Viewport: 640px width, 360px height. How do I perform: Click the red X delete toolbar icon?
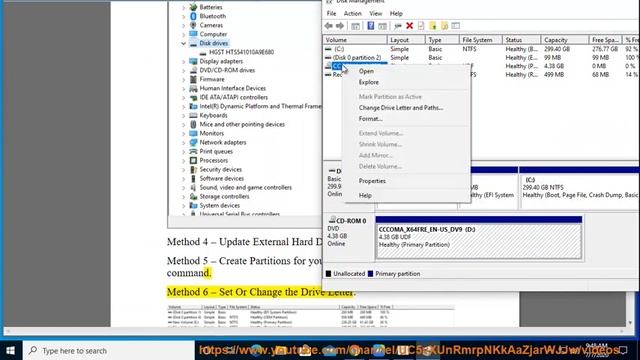(409, 26)
